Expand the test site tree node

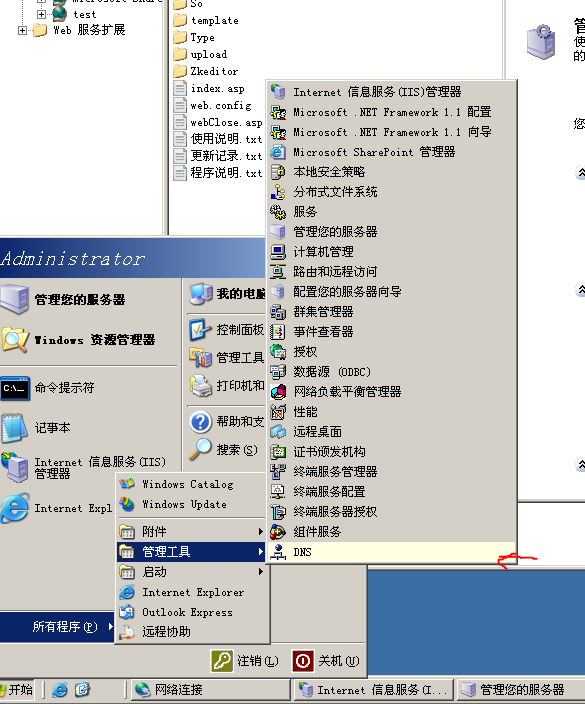[x=41, y=14]
